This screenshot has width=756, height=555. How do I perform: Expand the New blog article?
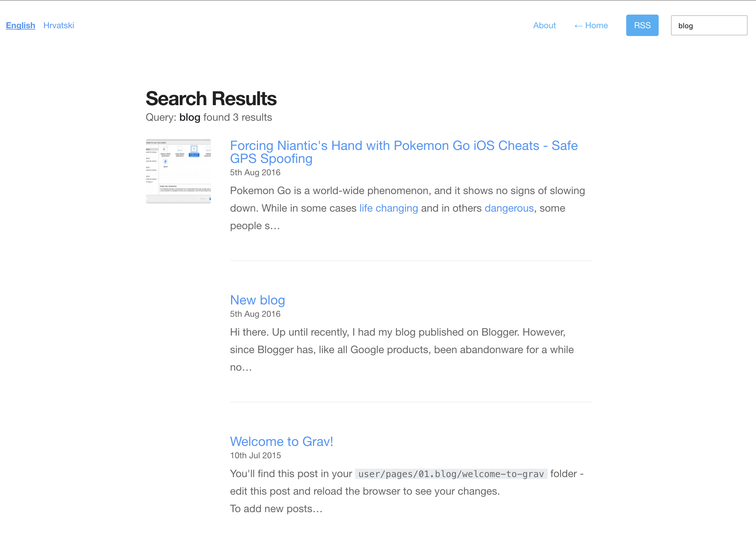[257, 300]
